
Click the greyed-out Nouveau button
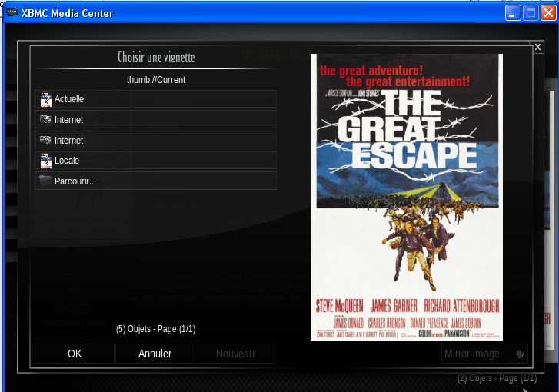235,354
